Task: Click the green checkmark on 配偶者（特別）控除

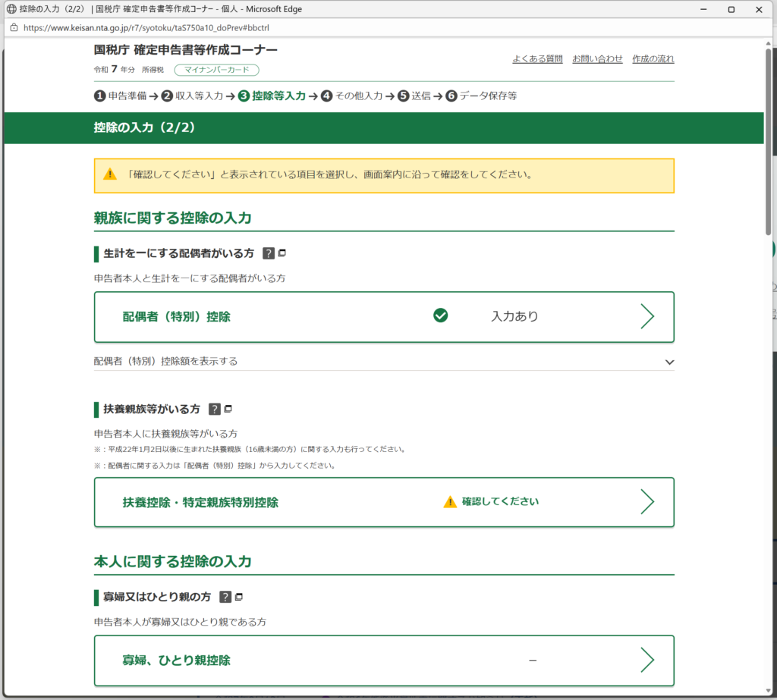Action: [440, 316]
